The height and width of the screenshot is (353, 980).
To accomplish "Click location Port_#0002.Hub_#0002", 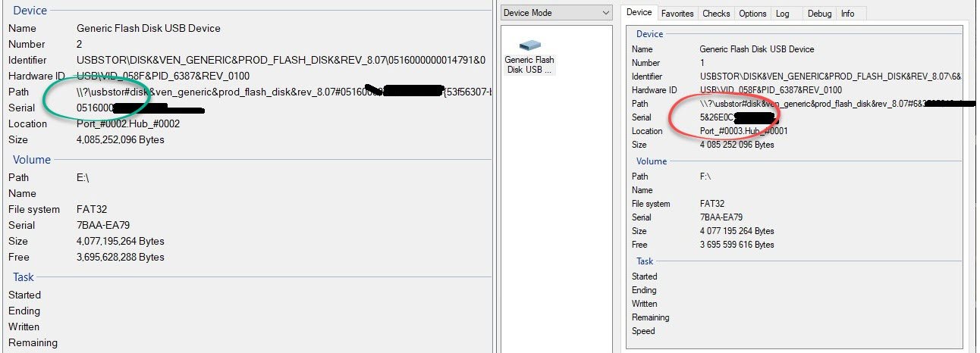I will pos(128,123).
